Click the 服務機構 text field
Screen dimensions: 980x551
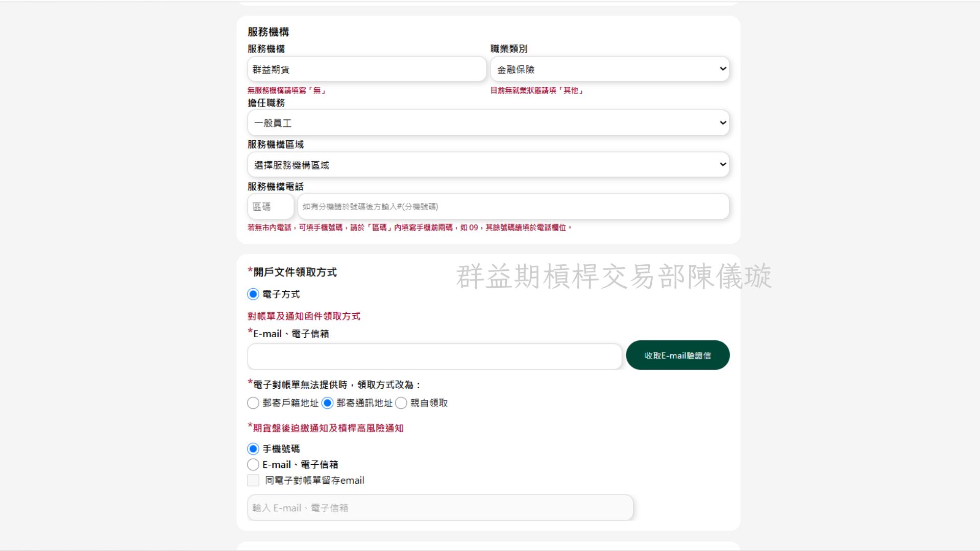tap(366, 69)
